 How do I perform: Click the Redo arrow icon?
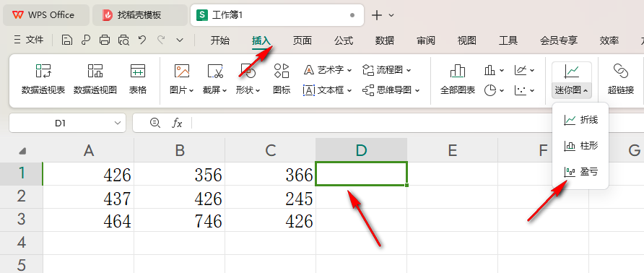162,40
